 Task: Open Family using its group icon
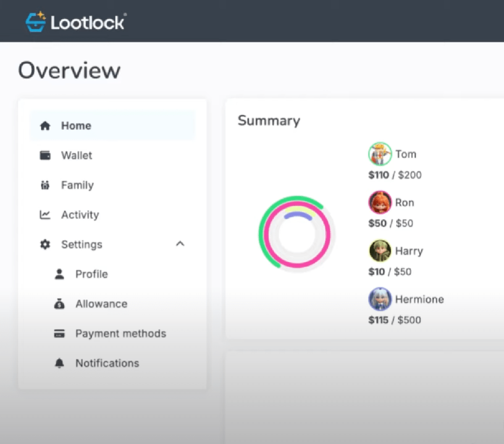pos(45,185)
